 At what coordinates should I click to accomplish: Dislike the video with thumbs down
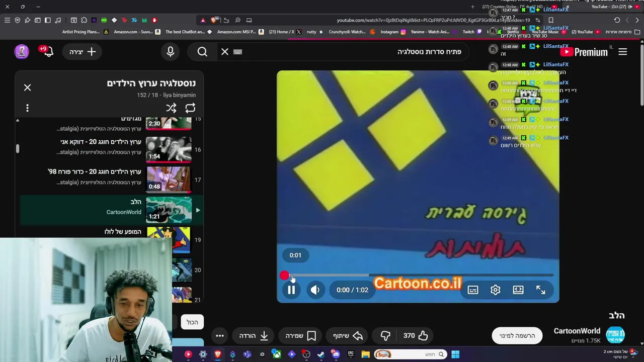point(385,335)
